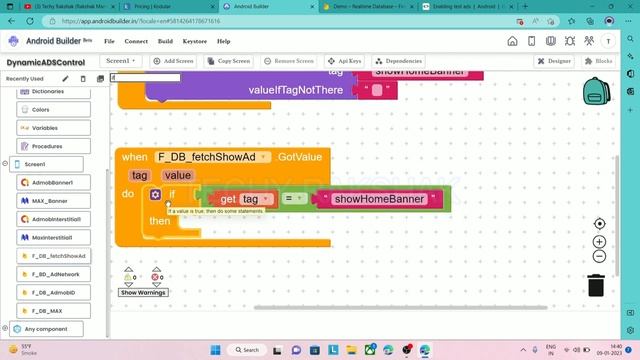Expand the Any component tree node
This screenshot has width=640, height=360.
point(5,328)
